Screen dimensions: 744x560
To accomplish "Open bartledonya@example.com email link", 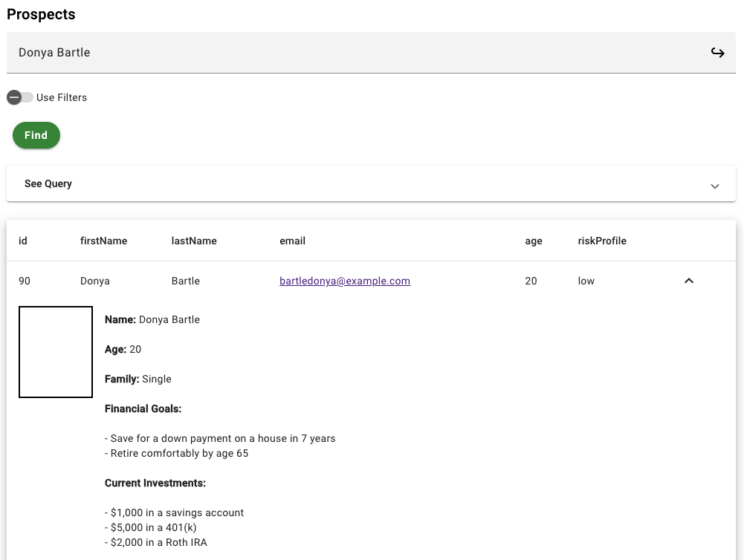I will pos(344,281).
